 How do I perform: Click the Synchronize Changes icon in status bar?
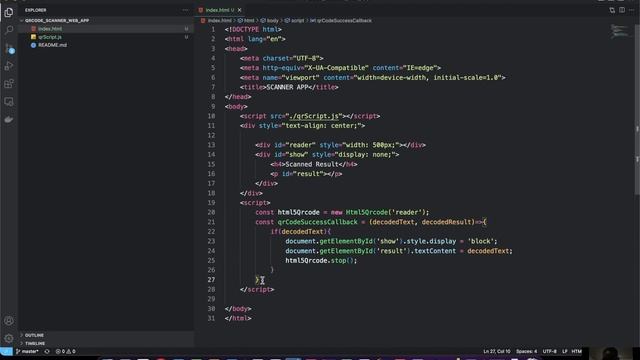coord(47,351)
